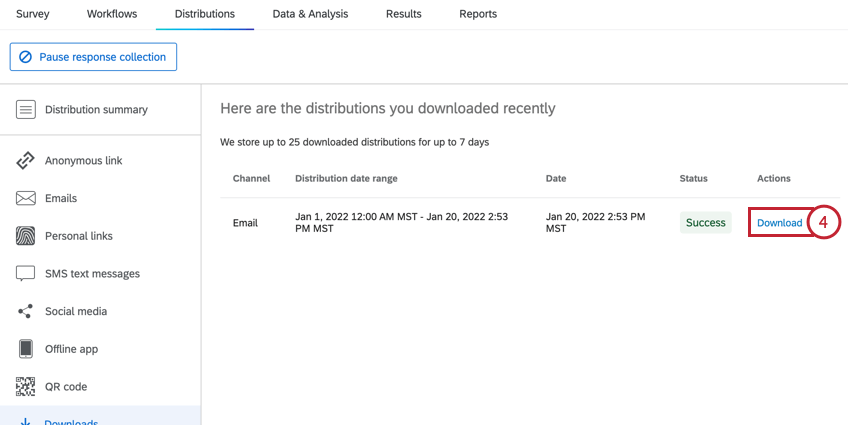Click the Emails envelope icon
The image size is (848, 425).
(26, 199)
